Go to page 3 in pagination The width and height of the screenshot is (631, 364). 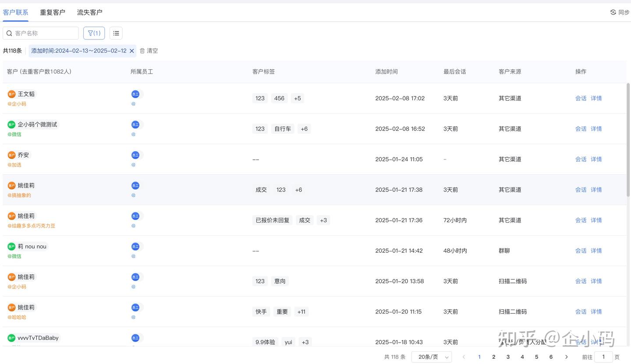click(508, 357)
